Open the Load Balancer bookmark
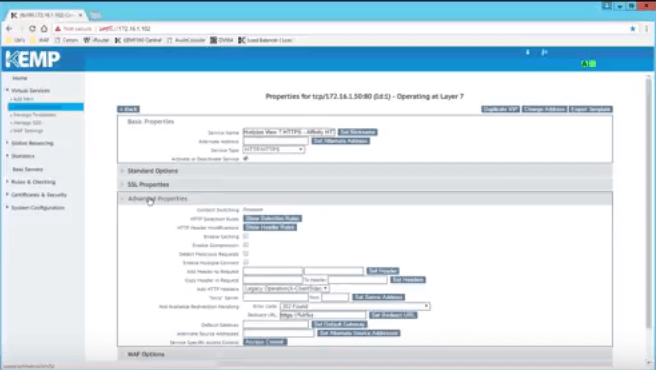Screen dimensions: 656x370 coord(265,40)
